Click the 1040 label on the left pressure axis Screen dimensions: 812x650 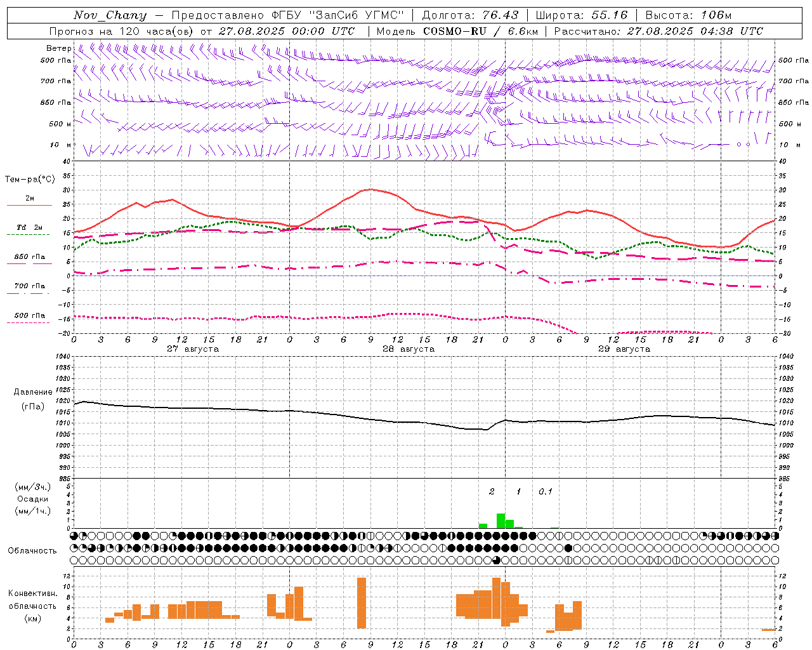(62, 357)
